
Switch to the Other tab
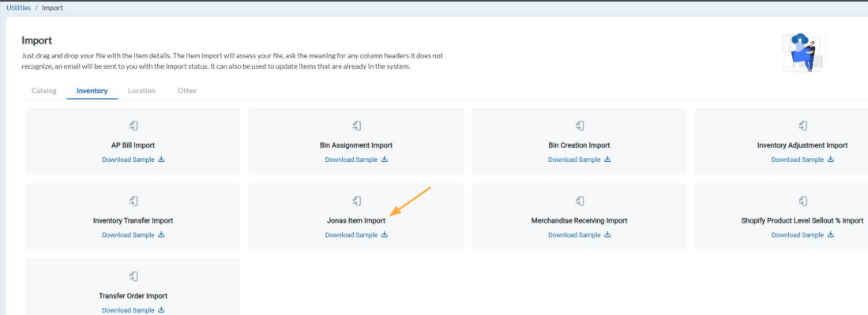tap(187, 91)
